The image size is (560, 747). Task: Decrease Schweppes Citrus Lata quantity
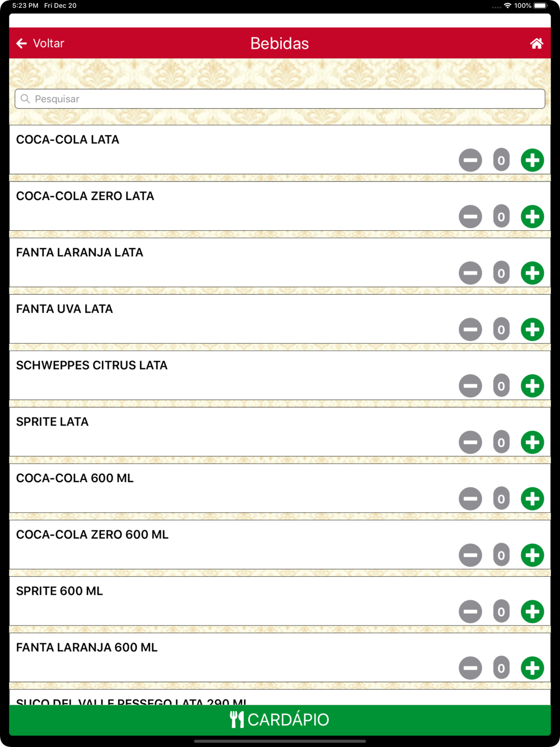pos(470,386)
